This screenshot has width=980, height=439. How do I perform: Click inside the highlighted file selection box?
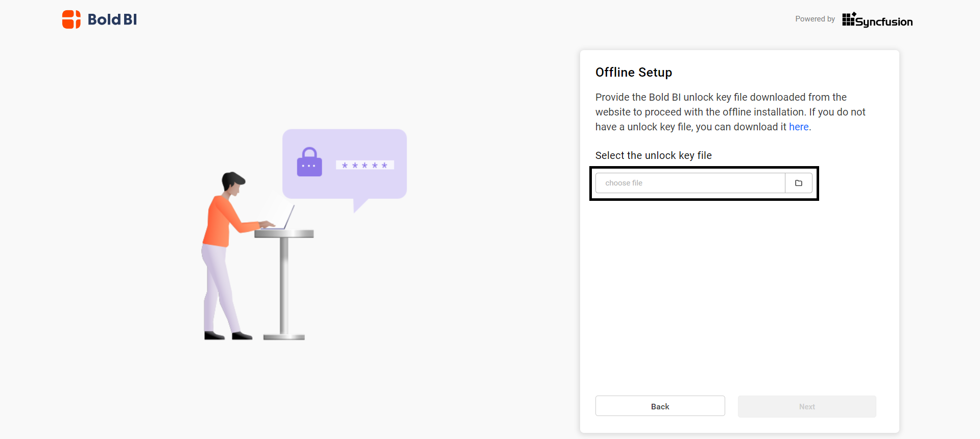pos(704,183)
